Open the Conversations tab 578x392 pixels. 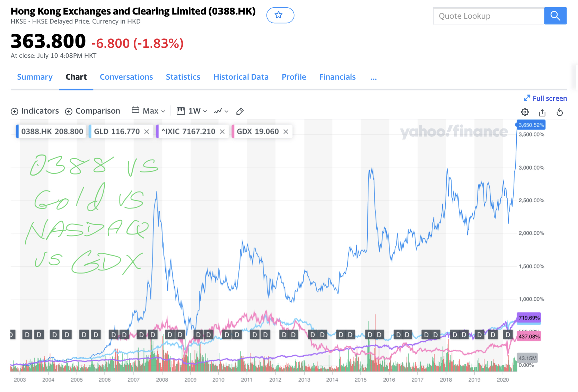(x=126, y=77)
